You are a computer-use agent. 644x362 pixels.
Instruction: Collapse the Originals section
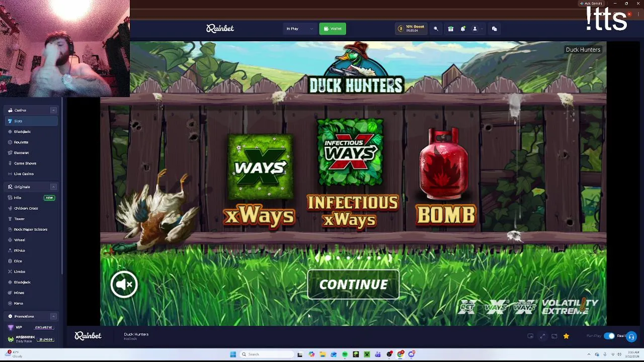[53, 187]
